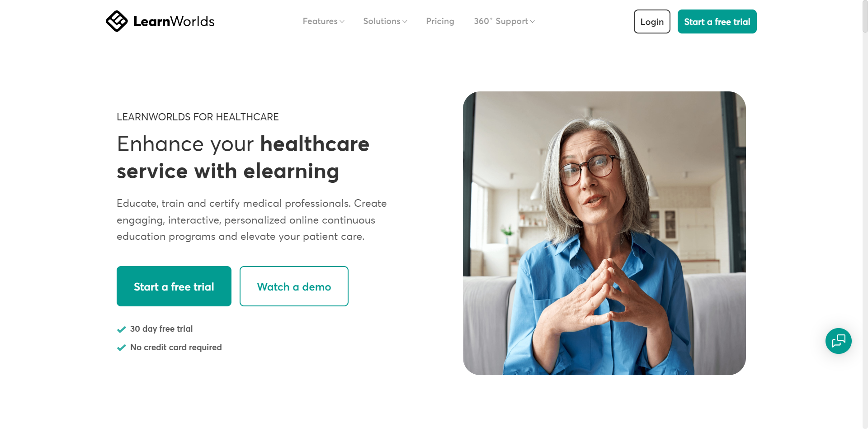The width and height of the screenshot is (868, 429).
Task: Click the Login button
Action: pos(652,22)
